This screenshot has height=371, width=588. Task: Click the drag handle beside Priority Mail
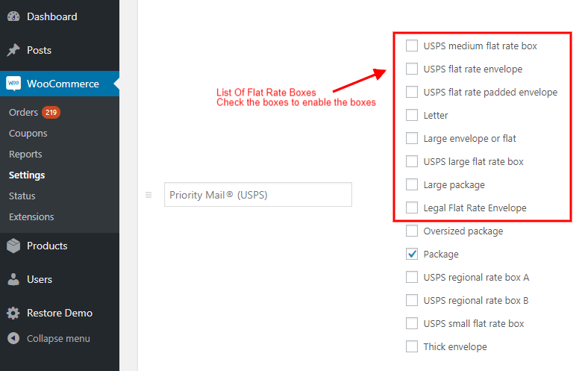pyautogui.click(x=148, y=195)
